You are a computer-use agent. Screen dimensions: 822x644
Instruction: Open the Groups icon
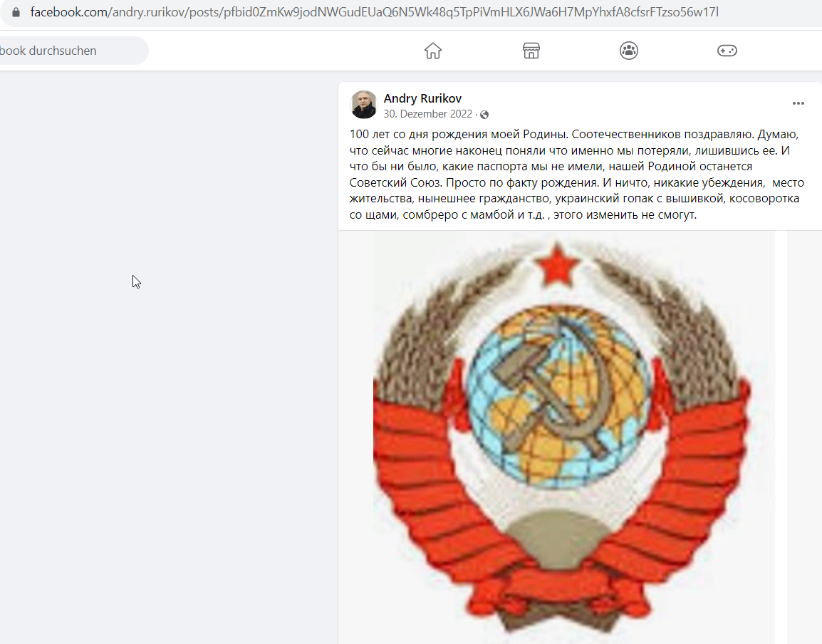[629, 51]
